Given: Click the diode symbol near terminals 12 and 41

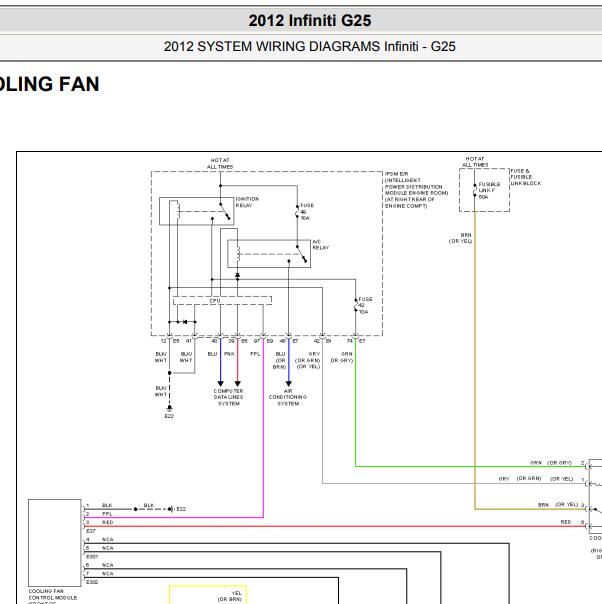Looking at the screenshot, I should tap(185, 322).
